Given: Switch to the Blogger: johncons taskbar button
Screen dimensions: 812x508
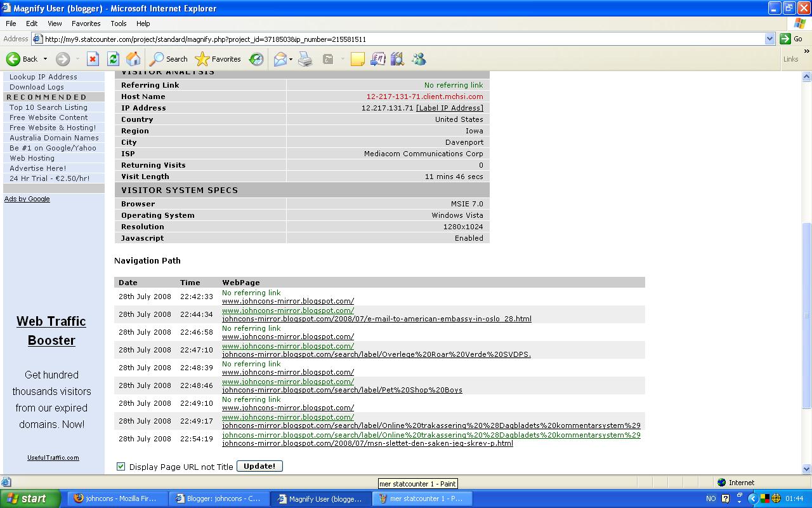Looking at the screenshot, I should [x=218, y=498].
